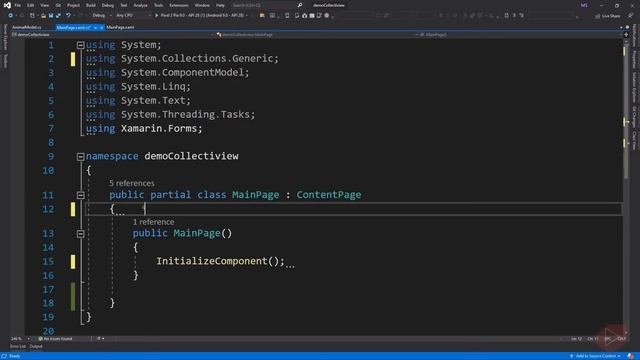Click the Save icon in toolbar
This screenshot has width=640, height=360.
coord(51,16)
